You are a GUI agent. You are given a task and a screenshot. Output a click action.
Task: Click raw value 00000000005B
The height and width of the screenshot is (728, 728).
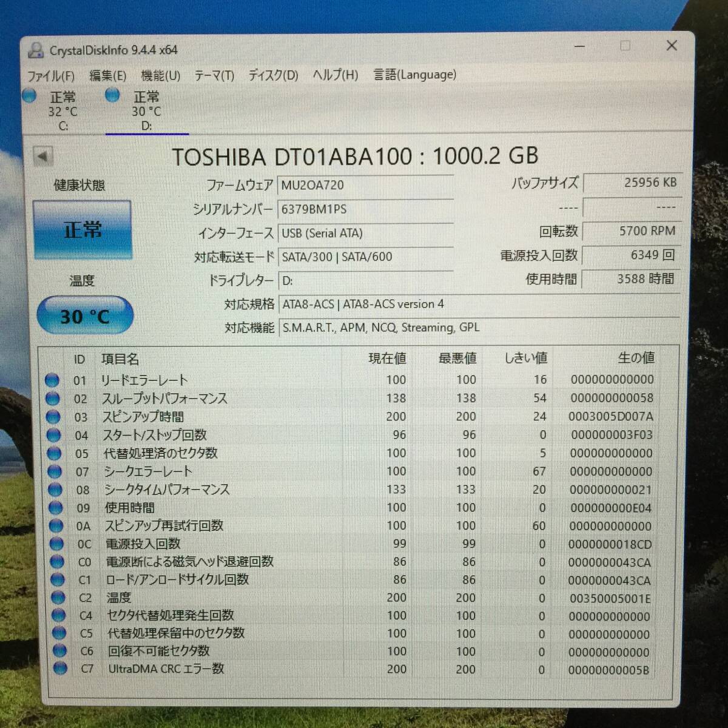(608, 670)
